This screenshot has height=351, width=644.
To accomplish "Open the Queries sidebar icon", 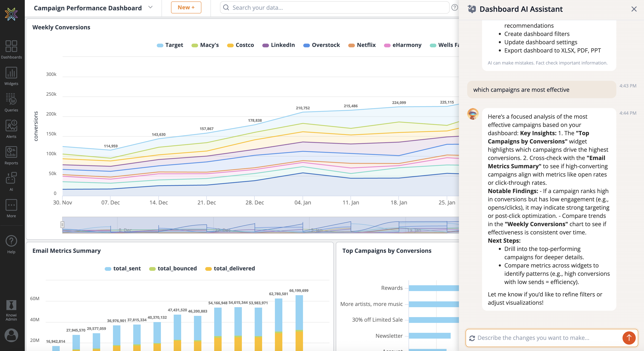I will (11, 102).
